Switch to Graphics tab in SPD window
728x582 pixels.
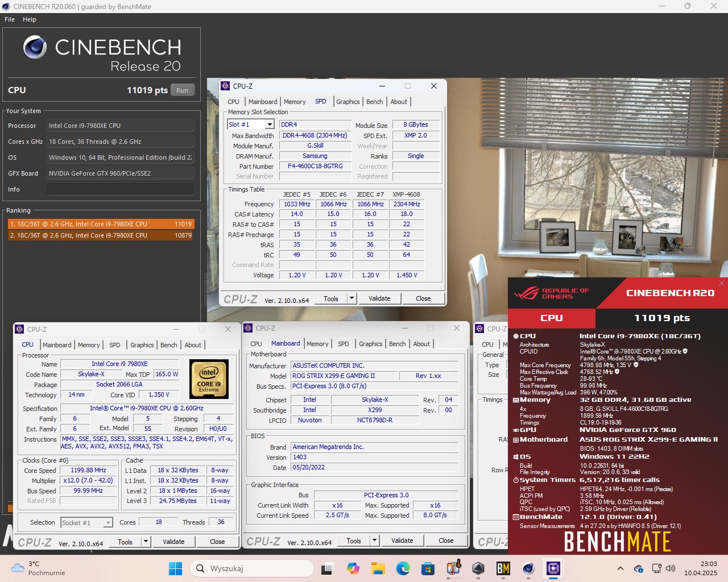[348, 102]
